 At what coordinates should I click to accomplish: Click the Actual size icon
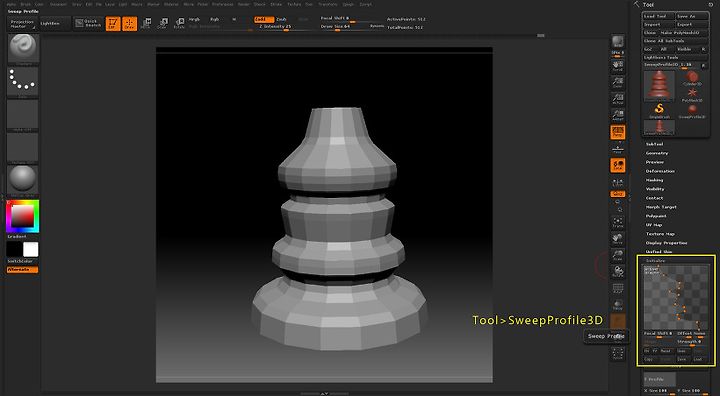point(618,99)
